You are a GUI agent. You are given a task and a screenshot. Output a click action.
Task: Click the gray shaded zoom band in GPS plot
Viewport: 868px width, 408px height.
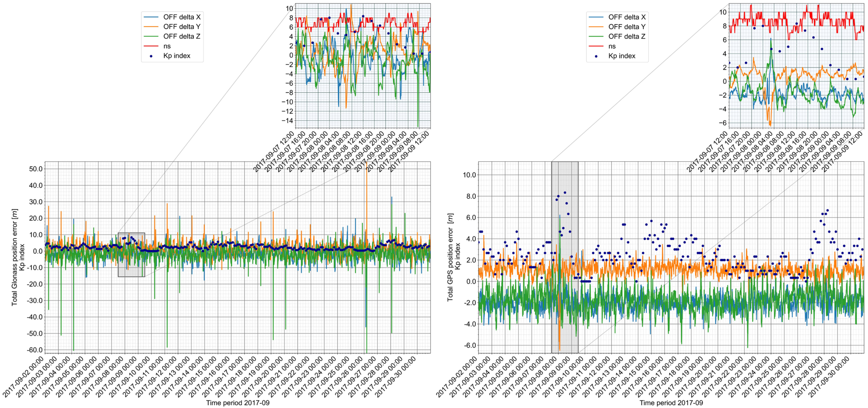(565, 257)
